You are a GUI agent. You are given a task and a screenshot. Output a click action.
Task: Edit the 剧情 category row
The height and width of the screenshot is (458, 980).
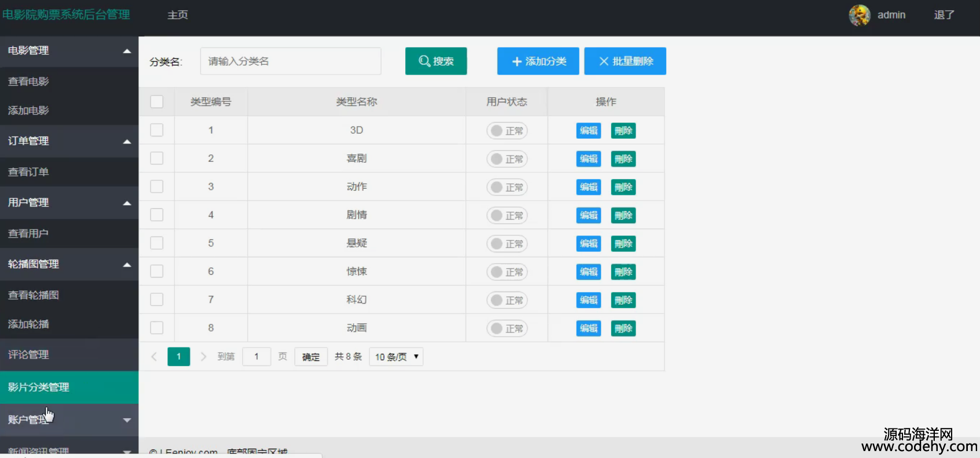click(x=589, y=216)
